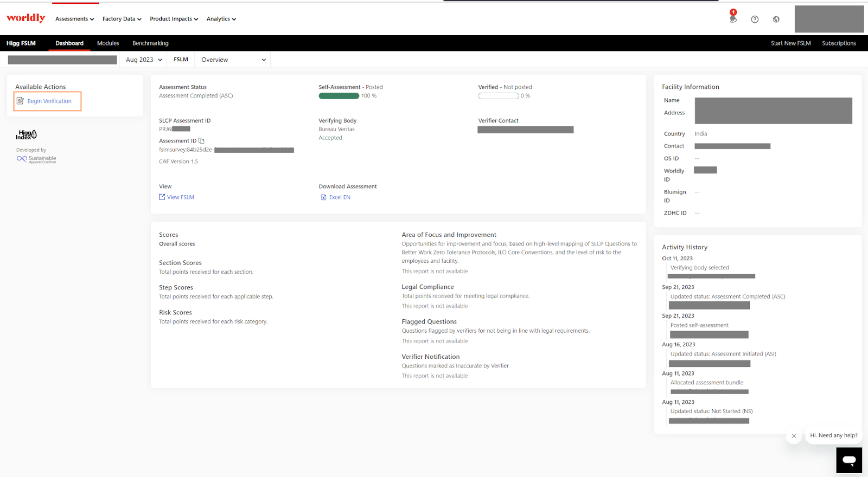Viewport: 868px width, 477px height.
Task: Switch to the Benchmarking tab
Action: (x=150, y=43)
